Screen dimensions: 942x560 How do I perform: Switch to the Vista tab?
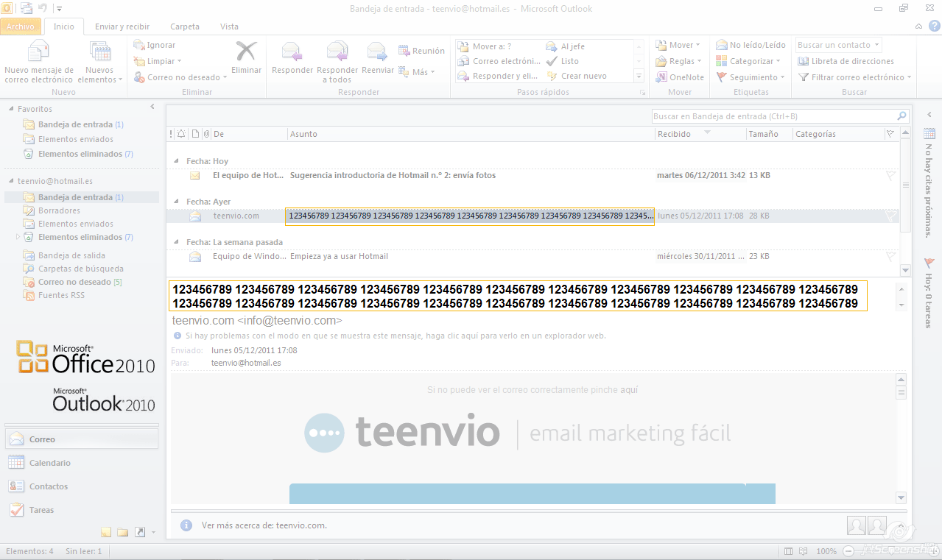point(229,26)
